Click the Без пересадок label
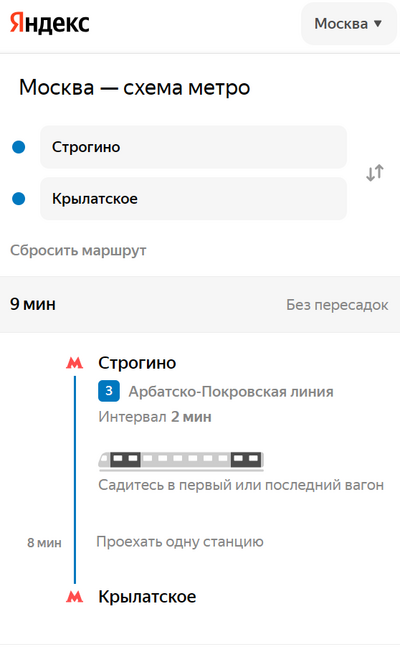The image size is (400, 652). click(337, 305)
